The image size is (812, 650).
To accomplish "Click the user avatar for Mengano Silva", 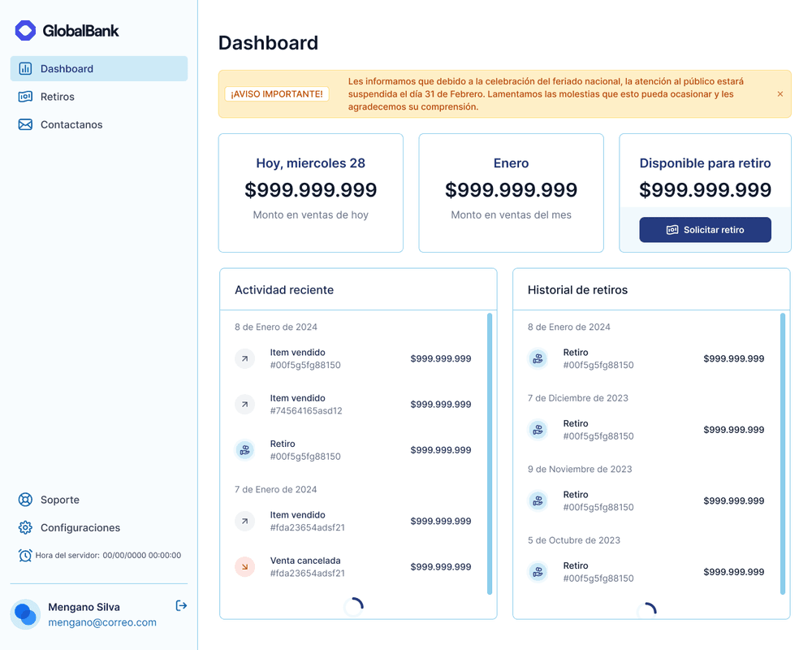I will tap(25, 614).
